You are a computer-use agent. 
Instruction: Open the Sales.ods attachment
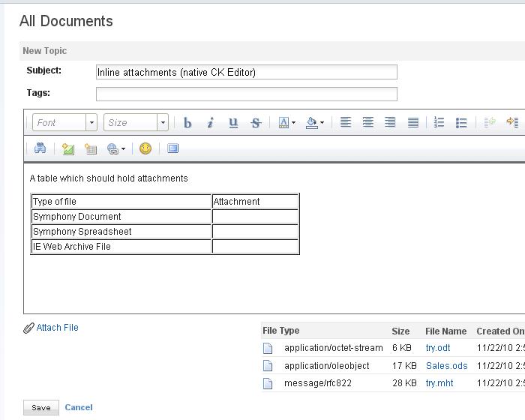446,366
